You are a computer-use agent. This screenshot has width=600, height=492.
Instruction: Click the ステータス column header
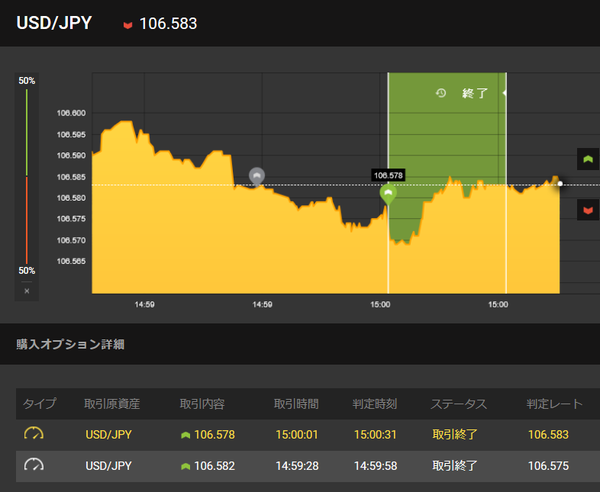(459, 404)
